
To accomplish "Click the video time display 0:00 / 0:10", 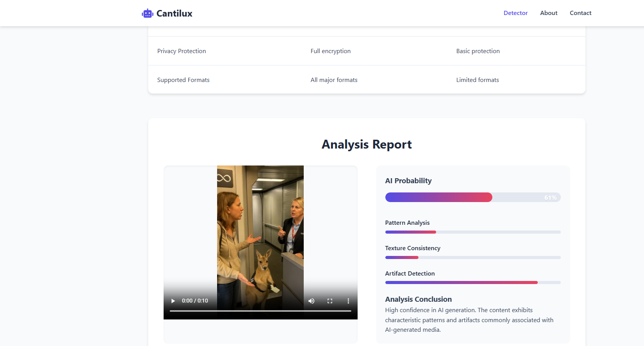I will pos(195,301).
